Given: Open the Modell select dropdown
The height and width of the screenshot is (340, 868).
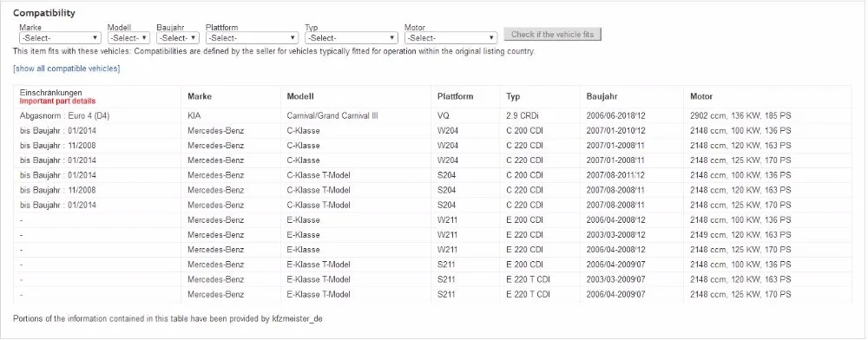Looking at the screenshot, I should [x=128, y=38].
